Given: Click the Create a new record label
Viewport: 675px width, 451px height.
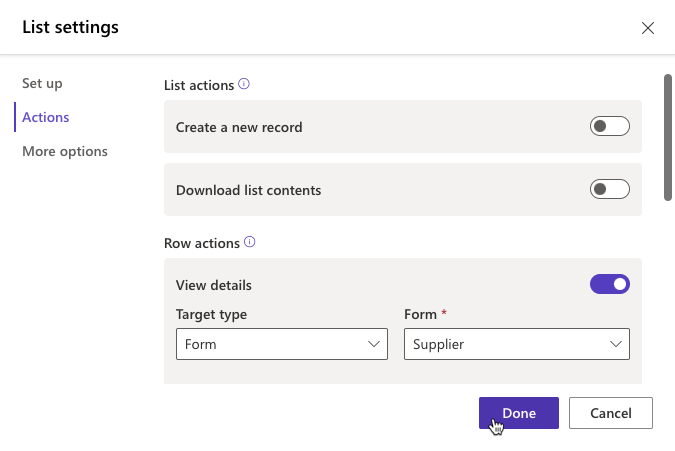Looking at the screenshot, I should click(x=239, y=127).
